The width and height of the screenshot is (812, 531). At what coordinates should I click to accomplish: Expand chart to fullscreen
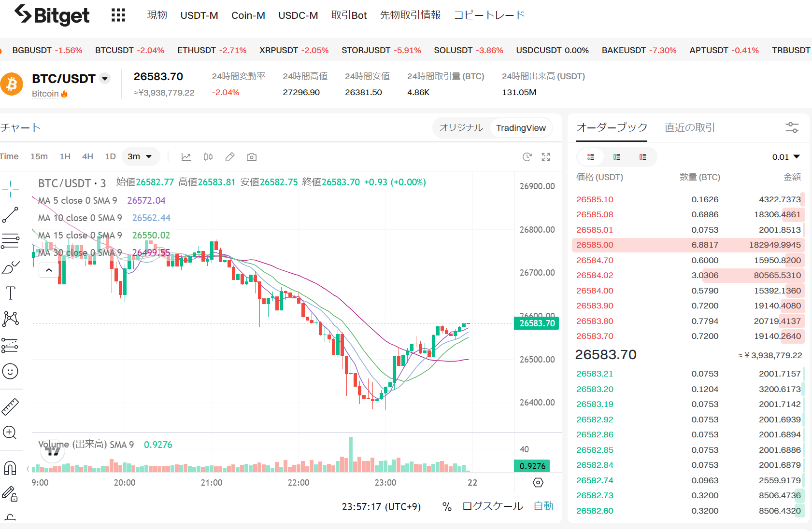point(546,157)
